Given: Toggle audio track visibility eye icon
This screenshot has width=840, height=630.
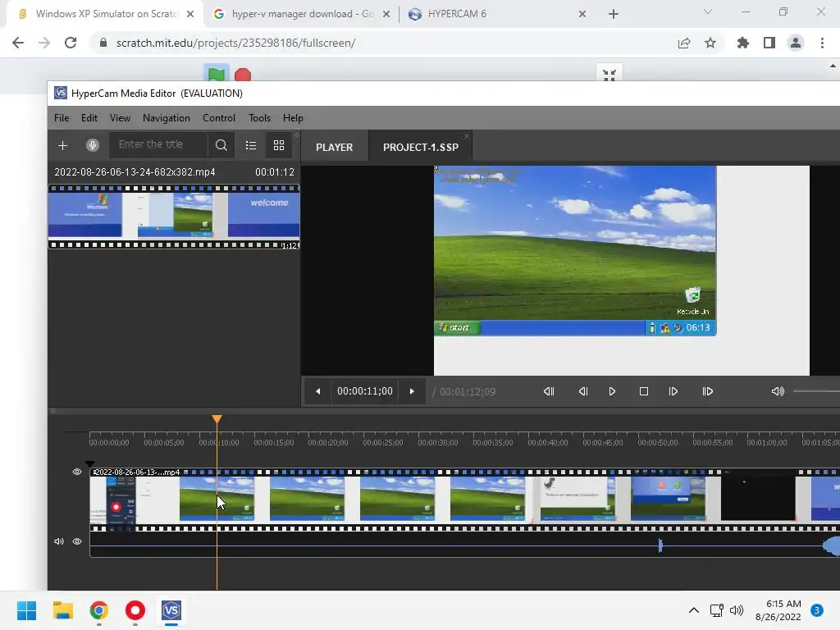Looking at the screenshot, I should pyautogui.click(x=77, y=541).
